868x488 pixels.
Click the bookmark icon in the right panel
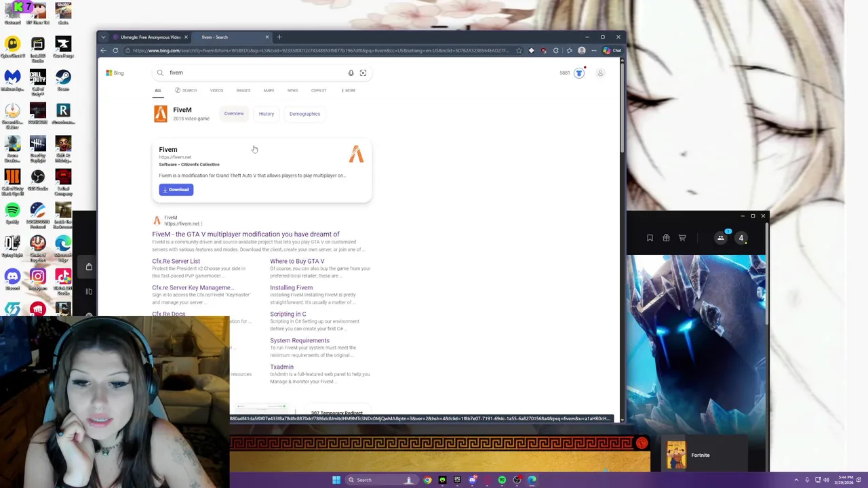(x=650, y=238)
